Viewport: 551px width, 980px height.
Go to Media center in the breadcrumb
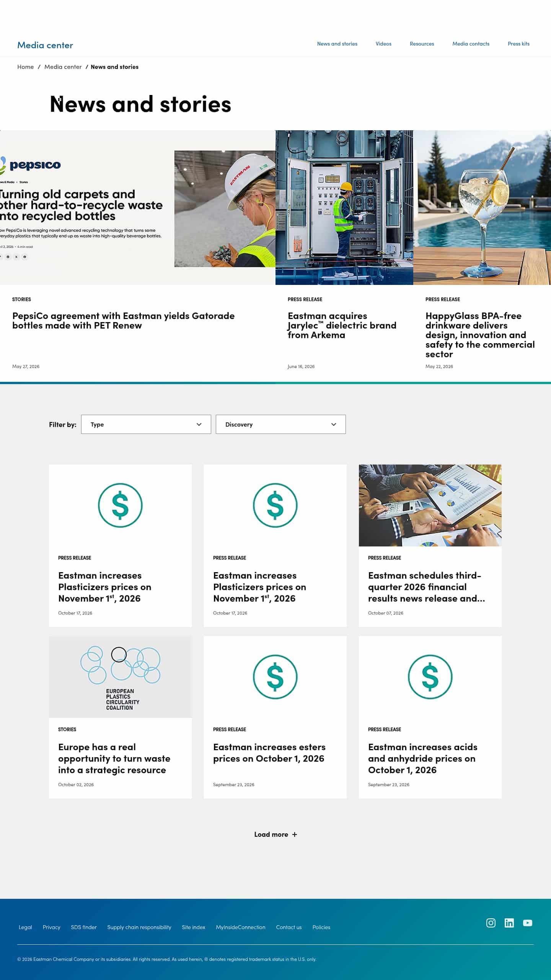[63, 67]
